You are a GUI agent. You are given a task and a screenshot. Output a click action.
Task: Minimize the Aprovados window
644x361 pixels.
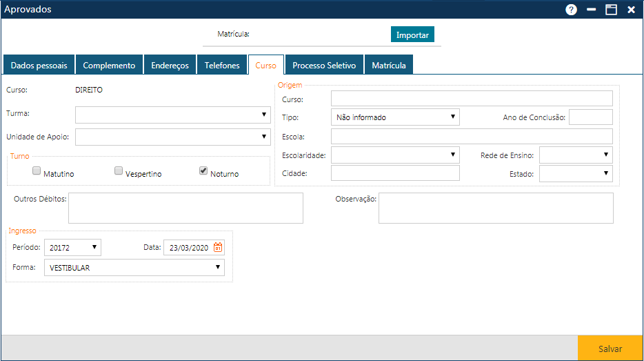tap(591, 10)
